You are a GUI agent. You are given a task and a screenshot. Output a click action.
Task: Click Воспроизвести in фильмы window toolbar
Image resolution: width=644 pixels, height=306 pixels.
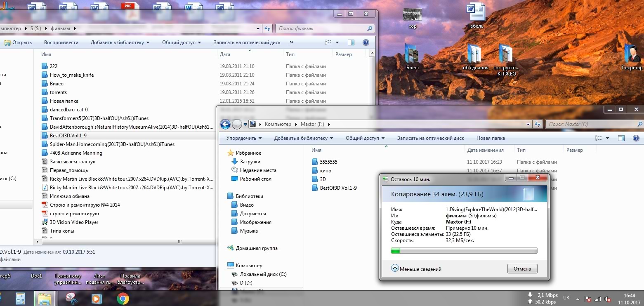(x=61, y=42)
